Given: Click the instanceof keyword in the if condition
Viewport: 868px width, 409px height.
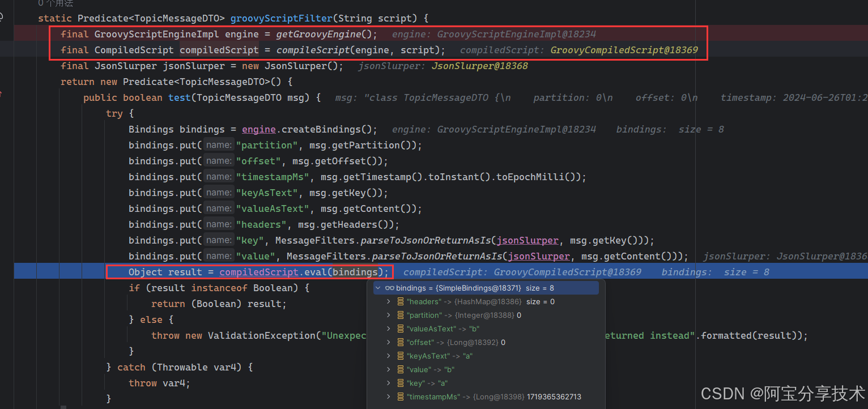Looking at the screenshot, I should point(219,288).
